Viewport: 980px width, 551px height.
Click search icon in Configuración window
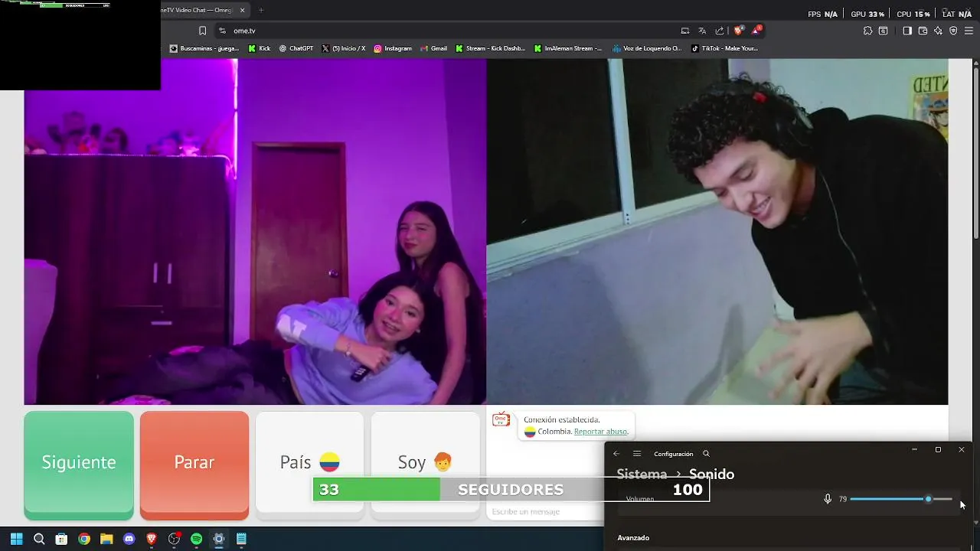pos(706,454)
